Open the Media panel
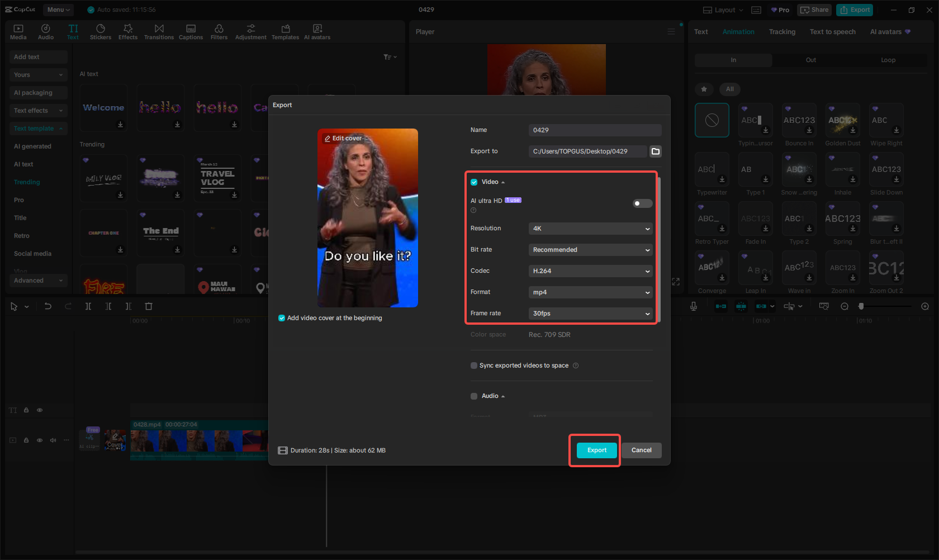The width and height of the screenshot is (939, 560). (18, 31)
